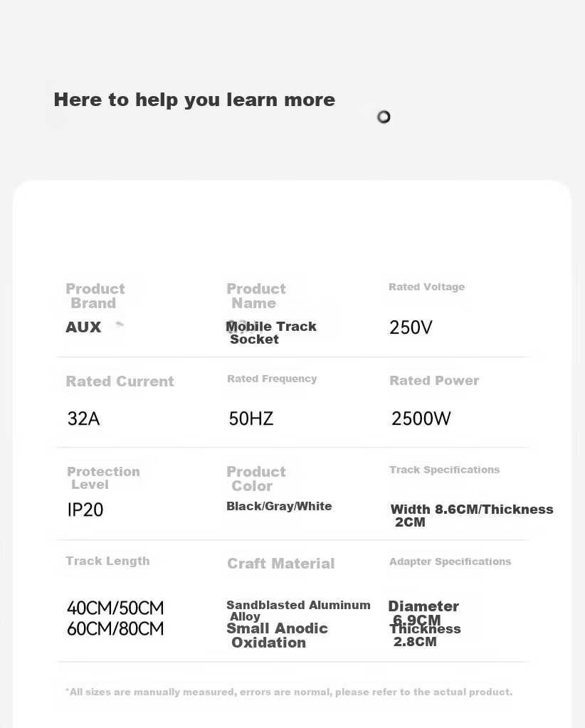Image resolution: width=585 pixels, height=728 pixels.
Task: Click the 40CM/50CM track length value
Action: point(115,608)
